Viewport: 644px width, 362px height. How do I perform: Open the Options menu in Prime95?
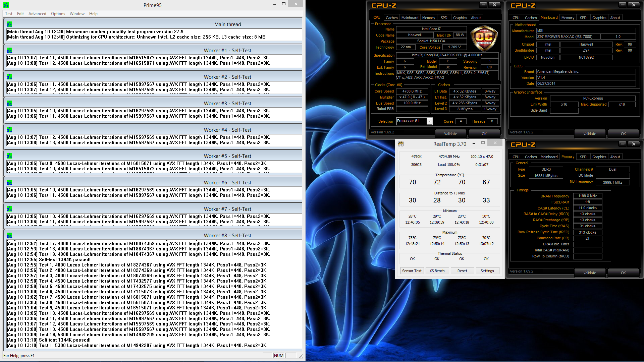[58, 14]
